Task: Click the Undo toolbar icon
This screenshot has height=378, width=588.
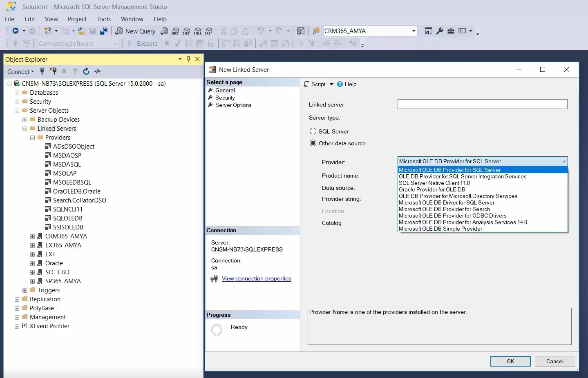Action: click(x=260, y=31)
